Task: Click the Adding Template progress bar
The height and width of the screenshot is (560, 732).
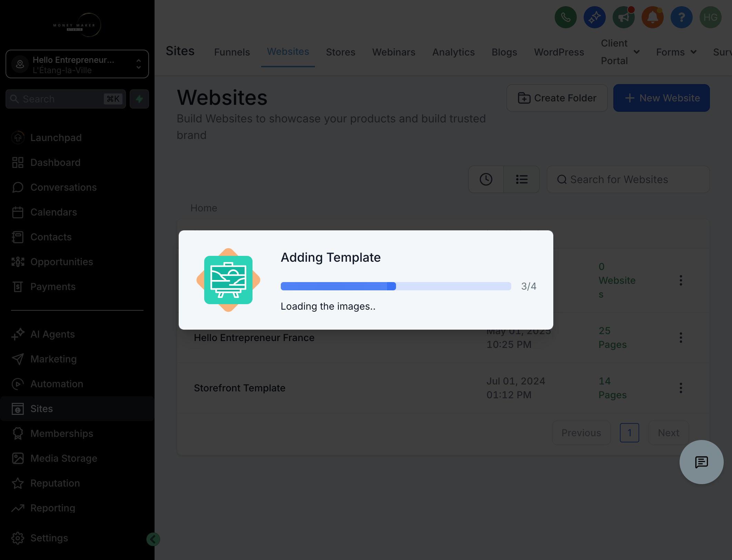Action: point(396,286)
